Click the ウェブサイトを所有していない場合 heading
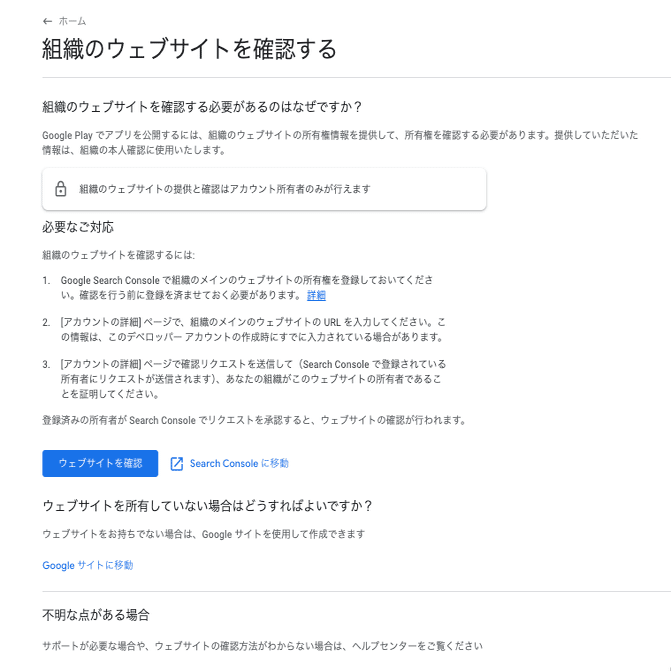 coord(207,505)
